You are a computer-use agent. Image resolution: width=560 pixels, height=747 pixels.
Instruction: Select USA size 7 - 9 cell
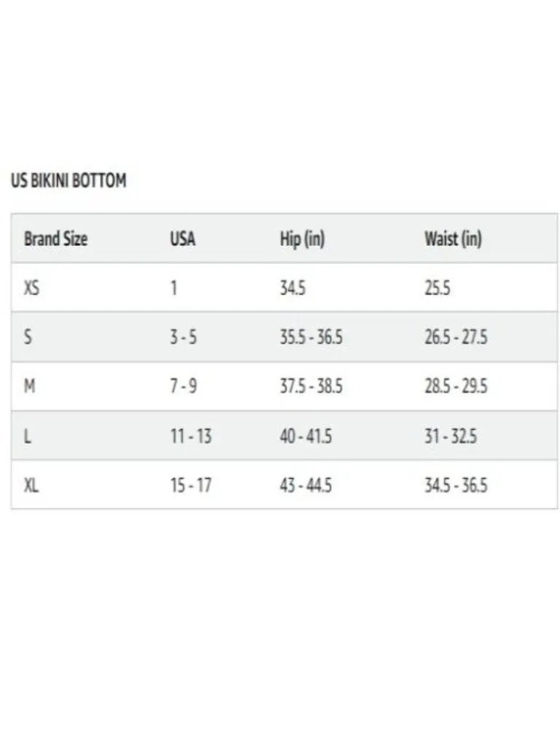[183, 386]
